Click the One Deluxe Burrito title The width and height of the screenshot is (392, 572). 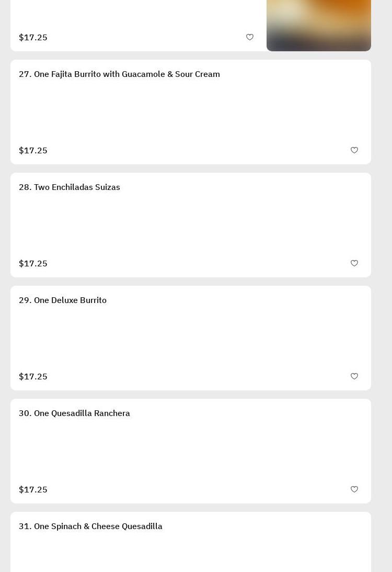click(x=63, y=300)
